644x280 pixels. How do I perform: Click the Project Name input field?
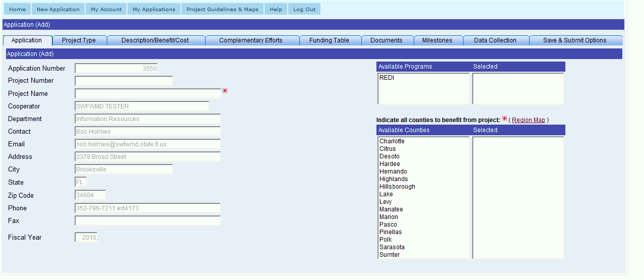[148, 93]
